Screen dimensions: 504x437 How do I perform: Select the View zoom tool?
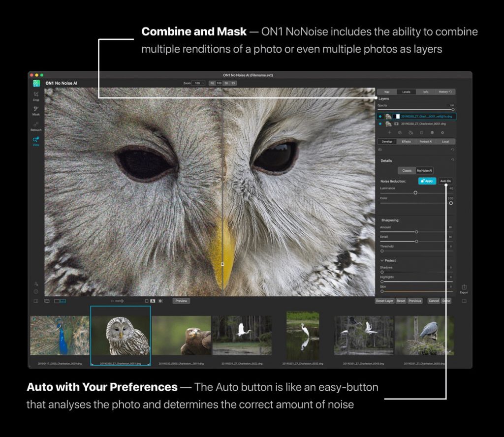35,141
